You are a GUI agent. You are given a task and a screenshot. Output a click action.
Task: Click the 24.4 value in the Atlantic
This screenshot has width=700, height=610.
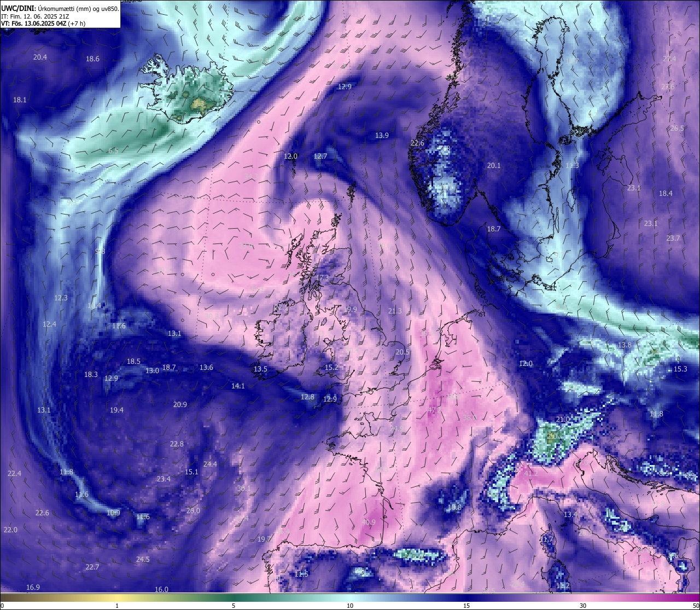[210, 464]
